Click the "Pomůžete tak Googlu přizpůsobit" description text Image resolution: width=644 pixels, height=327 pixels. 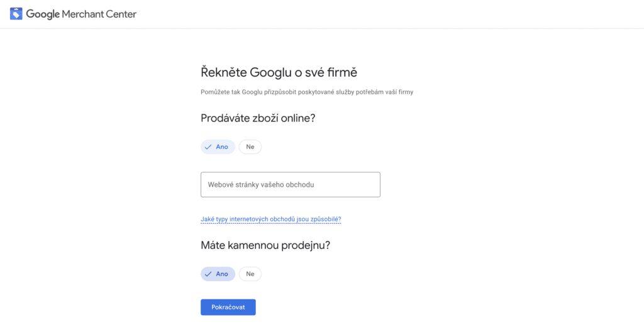click(306, 92)
